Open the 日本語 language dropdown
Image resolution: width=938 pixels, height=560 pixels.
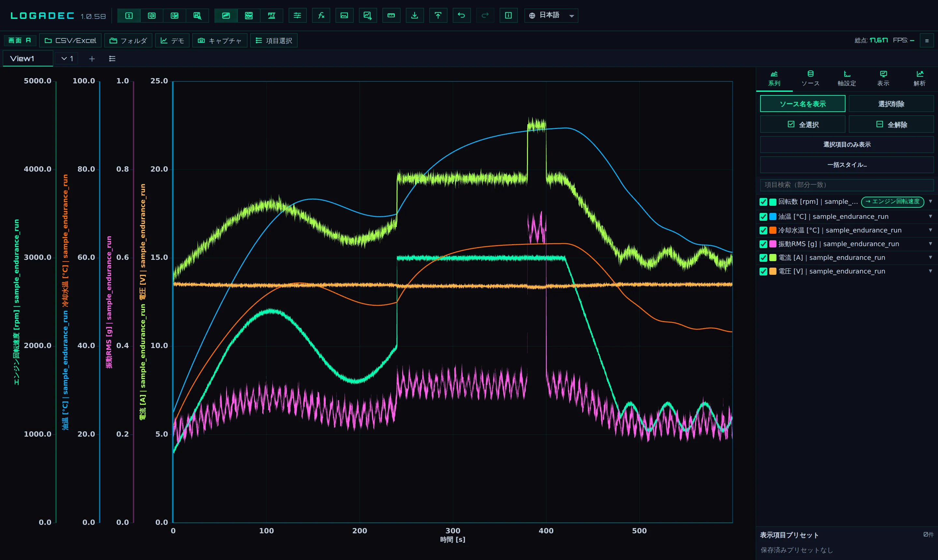pyautogui.click(x=551, y=16)
